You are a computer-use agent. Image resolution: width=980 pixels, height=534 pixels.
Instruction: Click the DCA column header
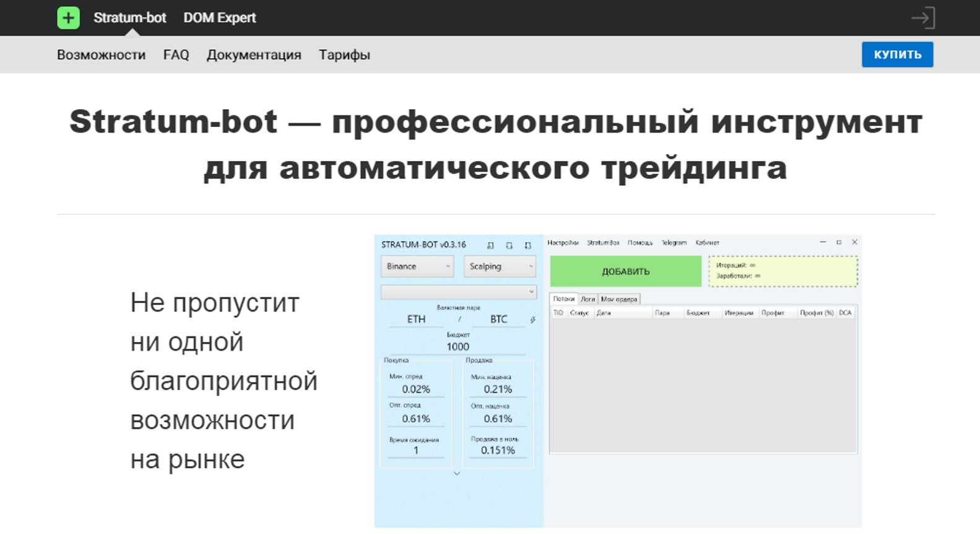[846, 313]
